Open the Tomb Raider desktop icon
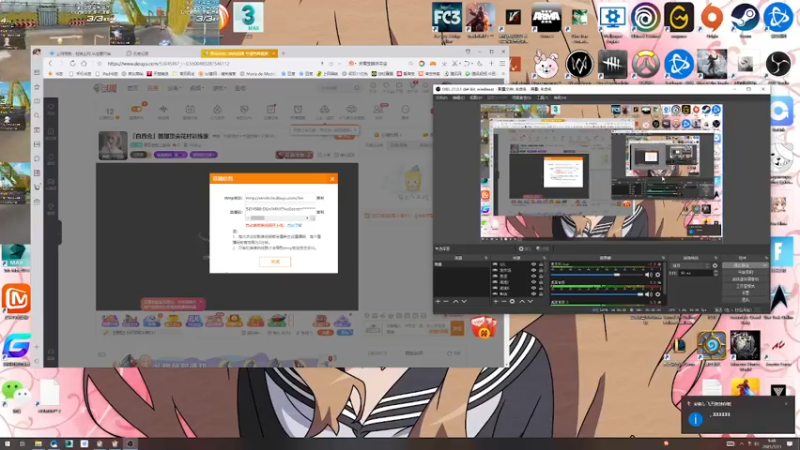800x450 pixels. [712, 64]
